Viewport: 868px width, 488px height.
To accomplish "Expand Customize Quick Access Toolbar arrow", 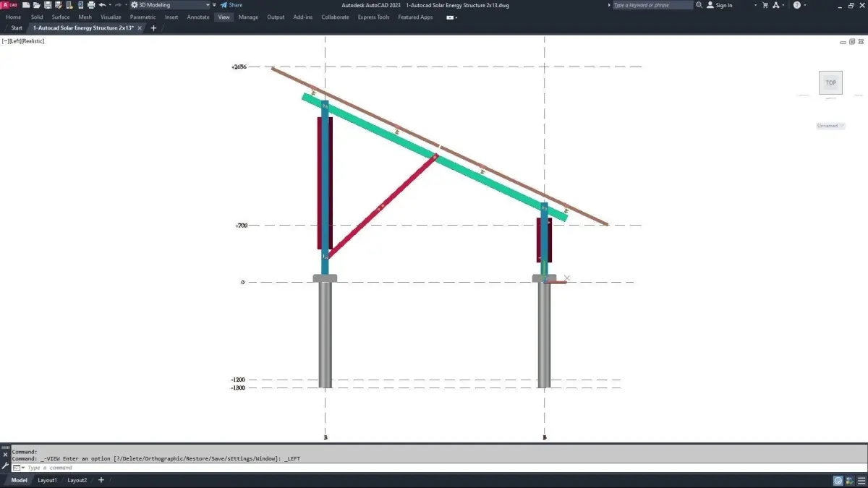I will [x=215, y=5].
